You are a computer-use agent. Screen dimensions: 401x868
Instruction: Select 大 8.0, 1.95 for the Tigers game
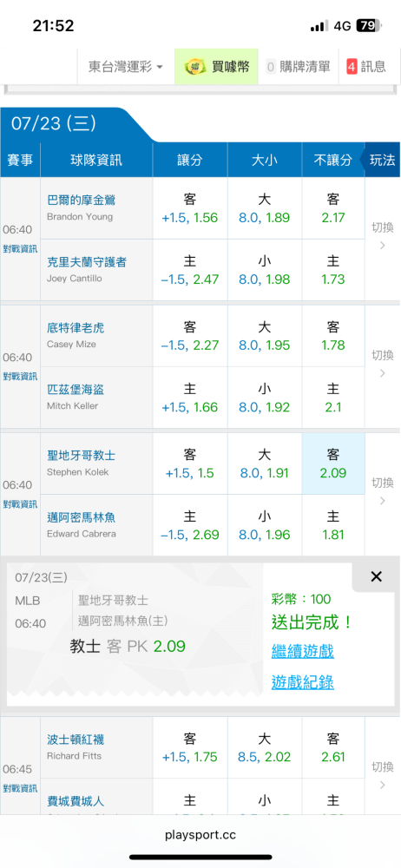click(264, 336)
